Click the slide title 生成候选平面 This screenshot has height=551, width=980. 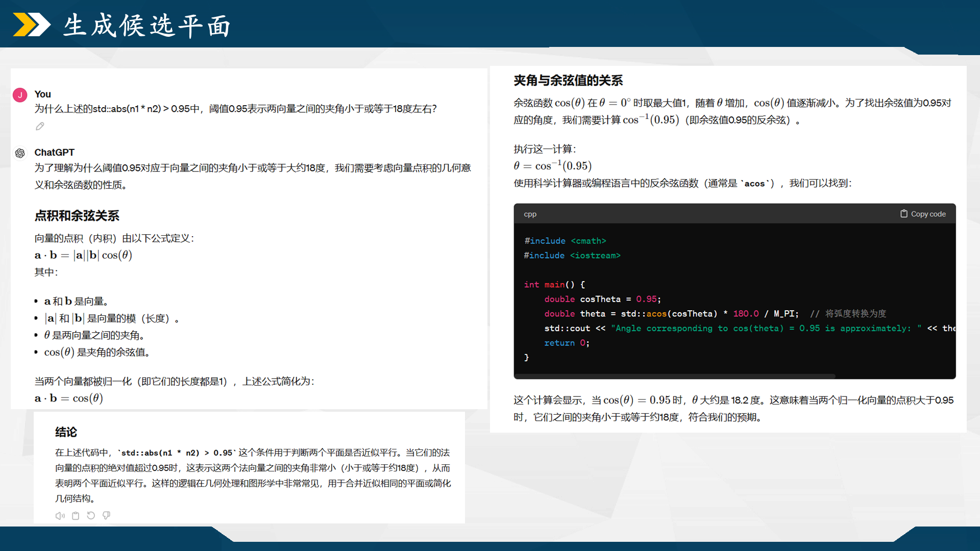click(x=147, y=26)
